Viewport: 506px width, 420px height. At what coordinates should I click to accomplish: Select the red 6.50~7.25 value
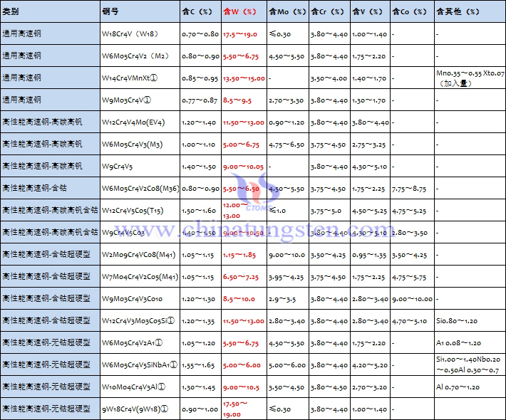(x=240, y=277)
